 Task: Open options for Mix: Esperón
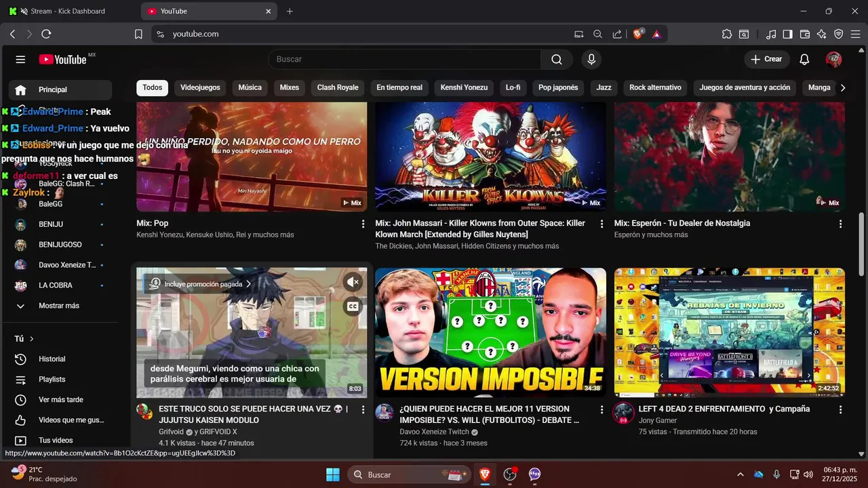coord(840,224)
